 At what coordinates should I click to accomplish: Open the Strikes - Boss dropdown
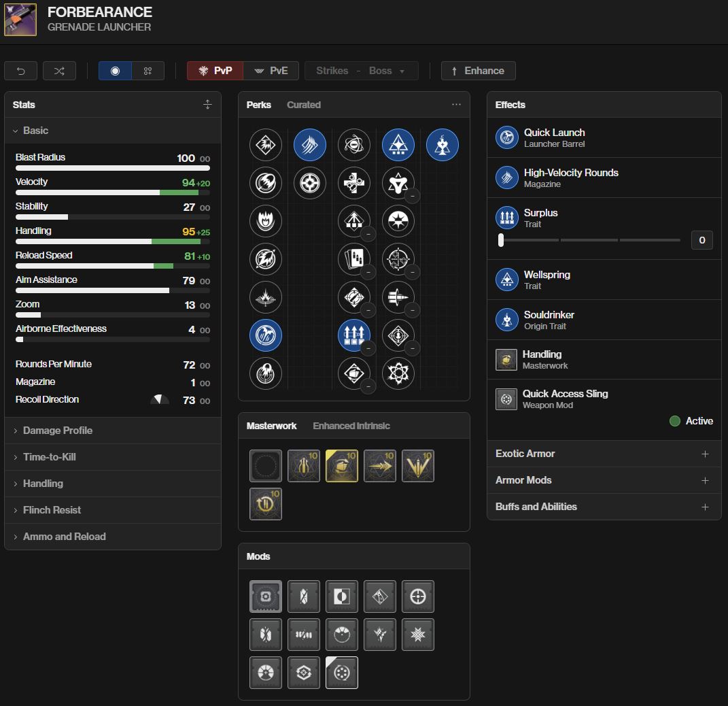coord(361,71)
